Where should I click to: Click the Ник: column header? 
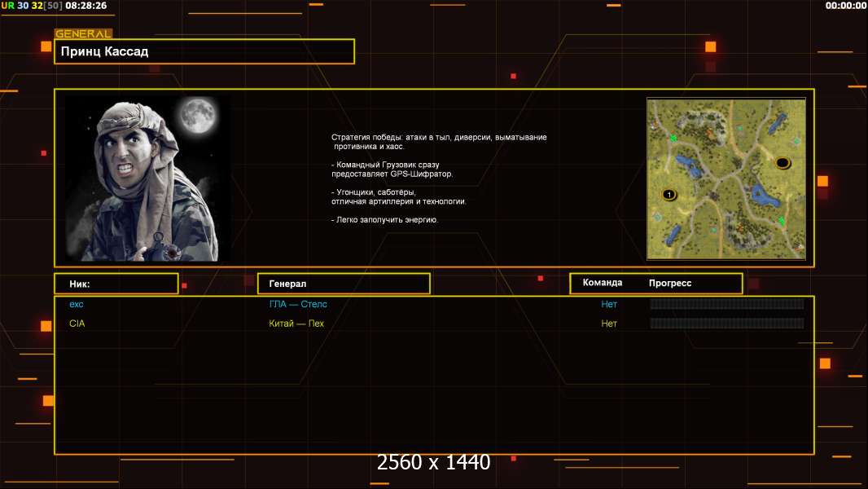pos(116,284)
